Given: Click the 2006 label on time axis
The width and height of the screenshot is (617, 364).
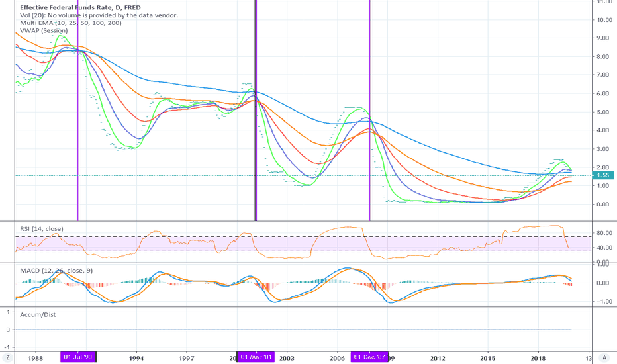Looking at the screenshot, I should click(x=337, y=358).
